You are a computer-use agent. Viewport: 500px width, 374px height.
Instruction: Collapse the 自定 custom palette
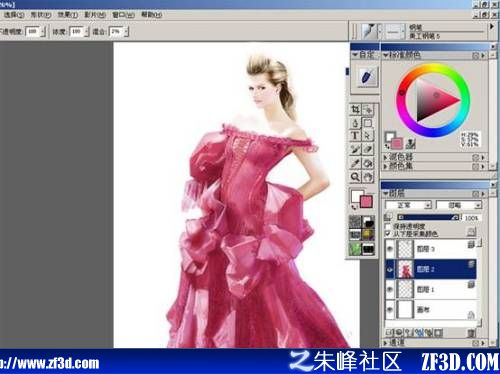[355, 55]
